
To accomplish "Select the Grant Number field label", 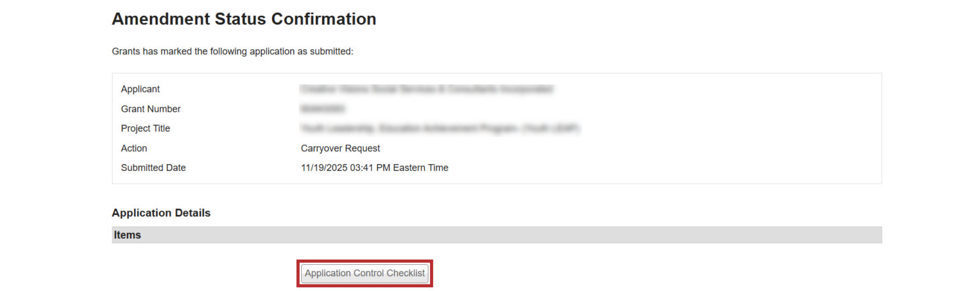I will (x=151, y=109).
